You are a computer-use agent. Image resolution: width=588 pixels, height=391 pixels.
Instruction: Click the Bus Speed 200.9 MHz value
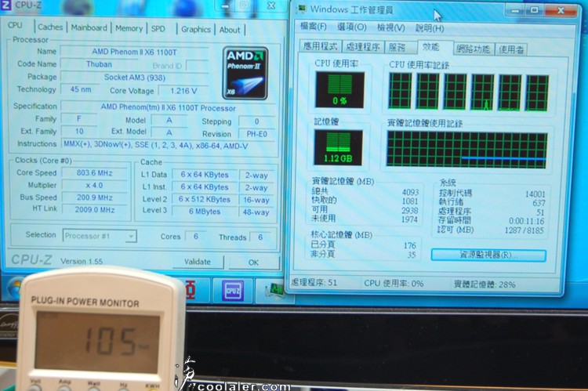pyautogui.click(x=95, y=197)
